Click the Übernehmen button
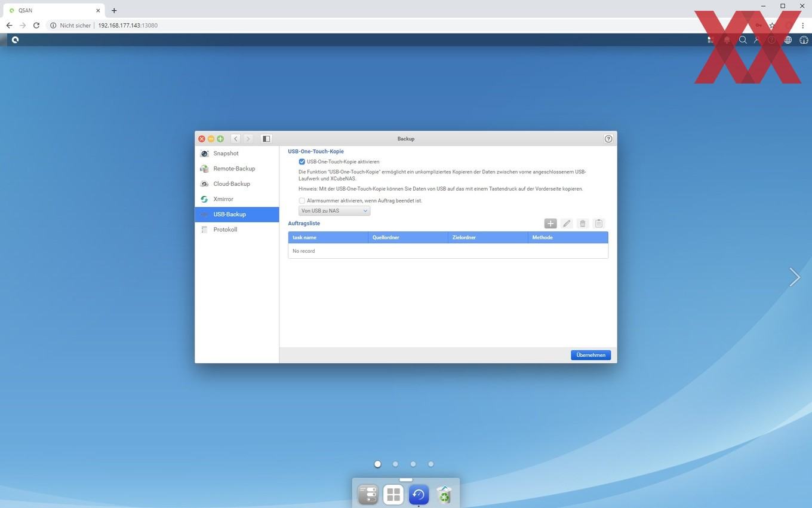This screenshot has width=812, height=508. click(x=590, y=355)
